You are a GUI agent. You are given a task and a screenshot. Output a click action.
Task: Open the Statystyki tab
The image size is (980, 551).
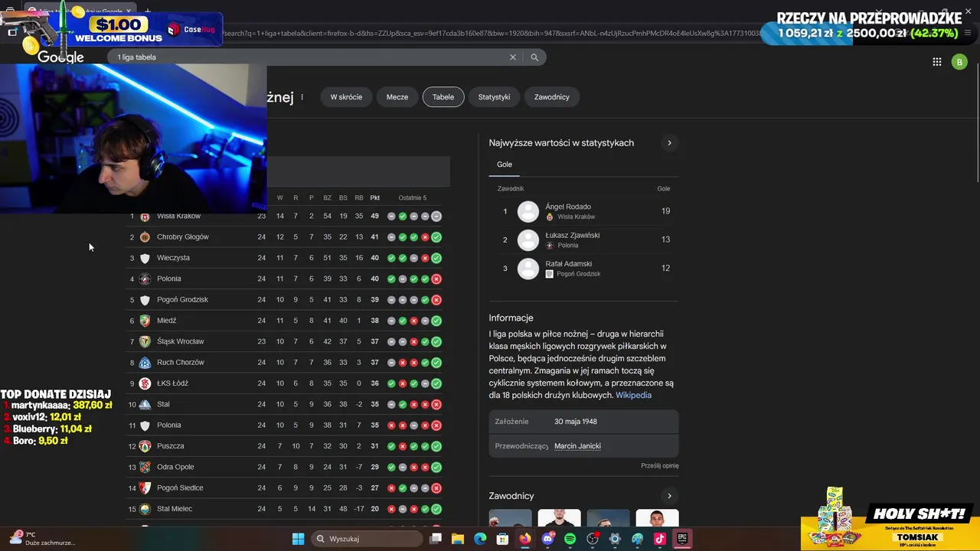494,97
